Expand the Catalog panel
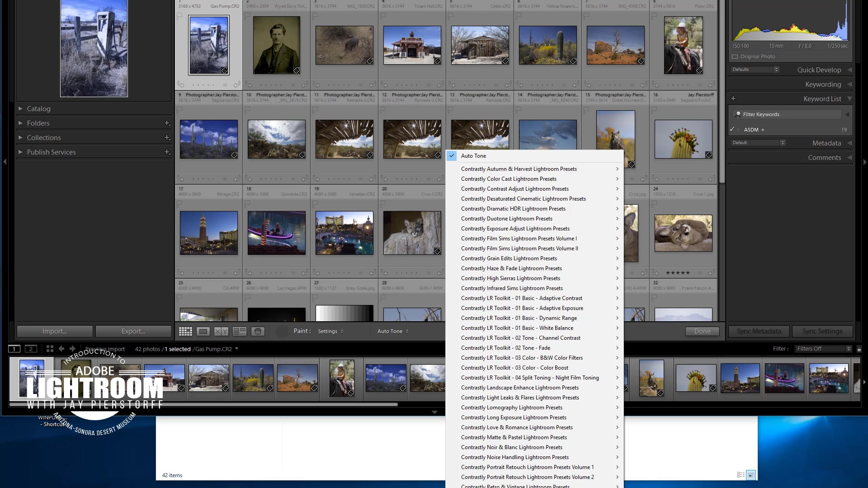The width and height of the screenshot is (868, 488). [20, 109]
